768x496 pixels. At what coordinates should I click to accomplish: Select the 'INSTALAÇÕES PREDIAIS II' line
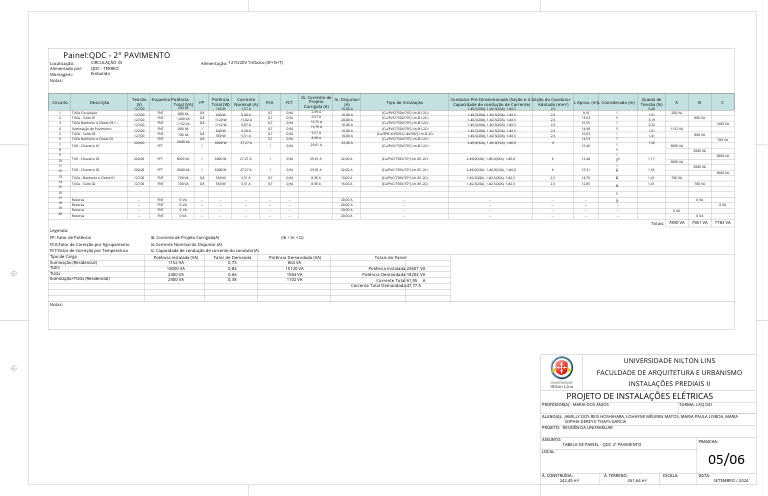pyautogui.click(x=669, y=384)
